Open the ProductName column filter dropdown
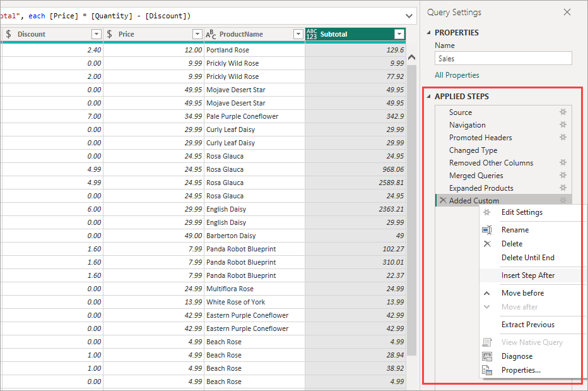The width and height of the screenshot is (588, 391). [298, 34]
